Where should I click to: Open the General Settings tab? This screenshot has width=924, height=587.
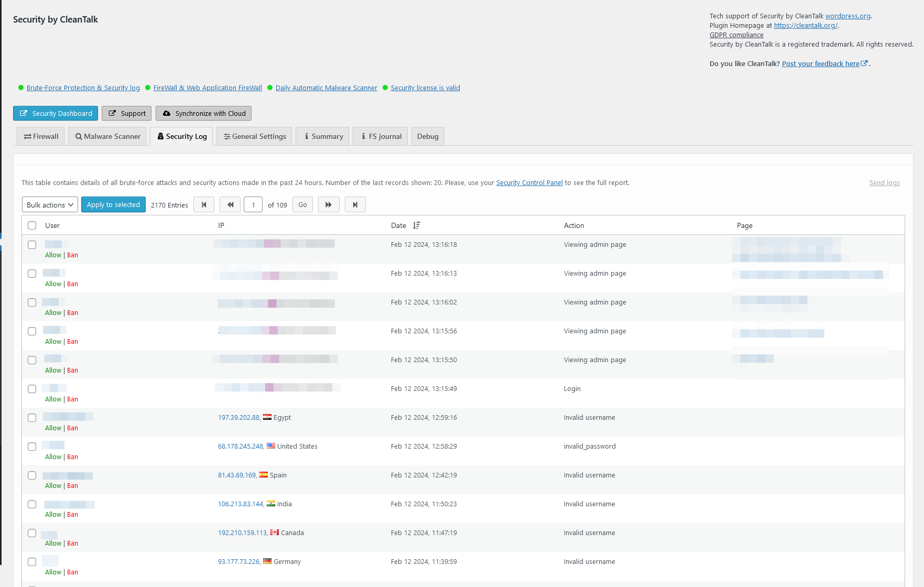point(254,136)
